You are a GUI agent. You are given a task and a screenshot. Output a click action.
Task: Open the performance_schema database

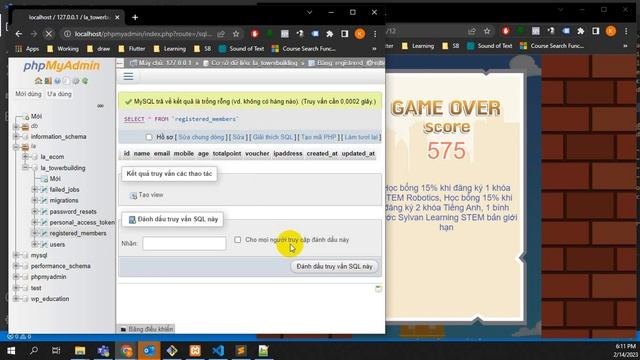point(60,266)
